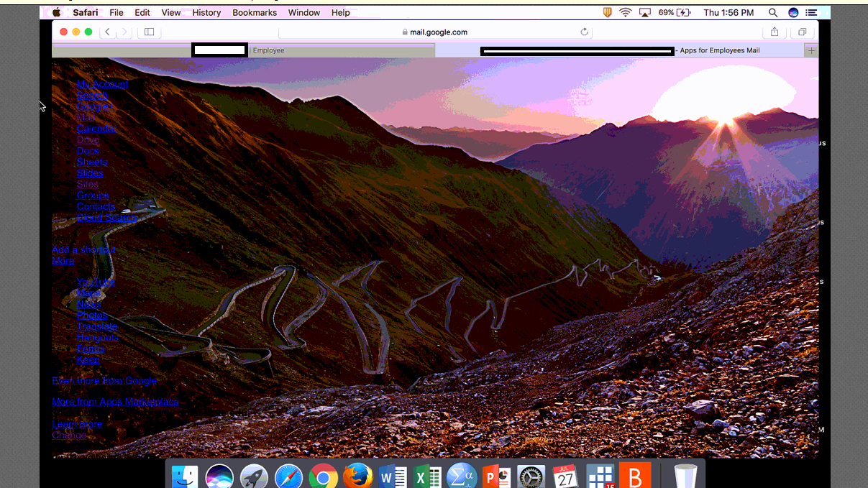Click the battery 69% indicator

click(x=675, y=12)
